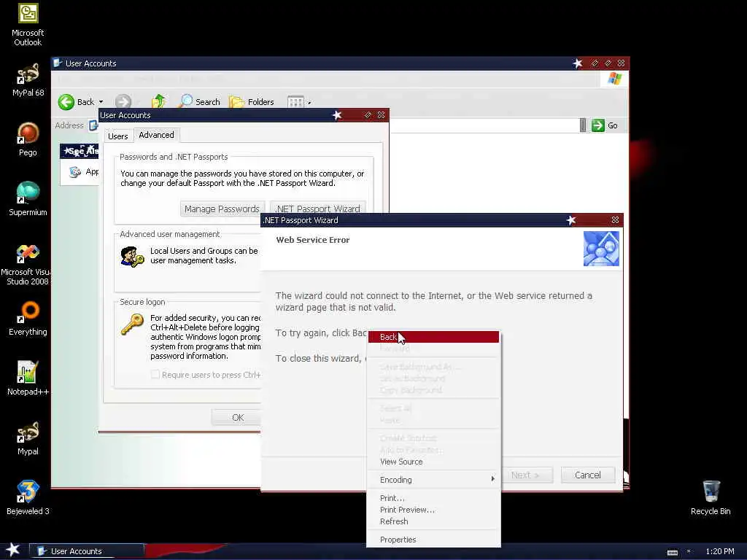Choose View Source from context menu

click(x=433, y=462)
